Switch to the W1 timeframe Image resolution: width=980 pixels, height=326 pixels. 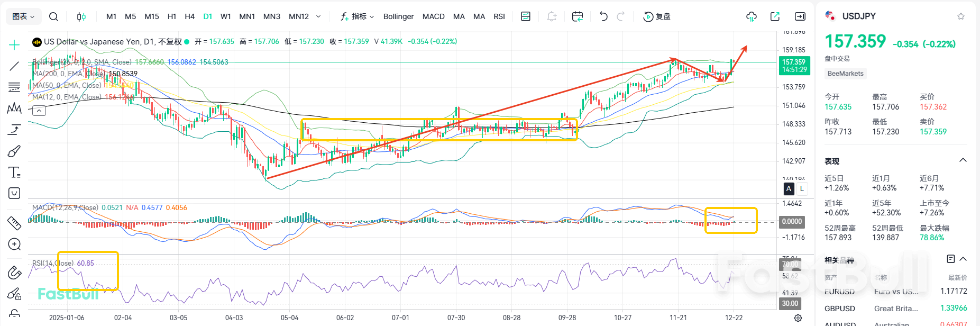click(225, 16)
